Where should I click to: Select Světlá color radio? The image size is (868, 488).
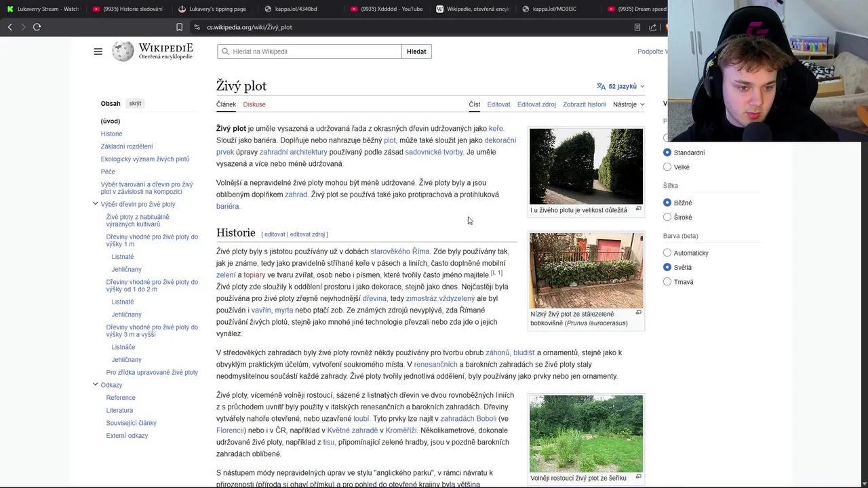[667, 267]
